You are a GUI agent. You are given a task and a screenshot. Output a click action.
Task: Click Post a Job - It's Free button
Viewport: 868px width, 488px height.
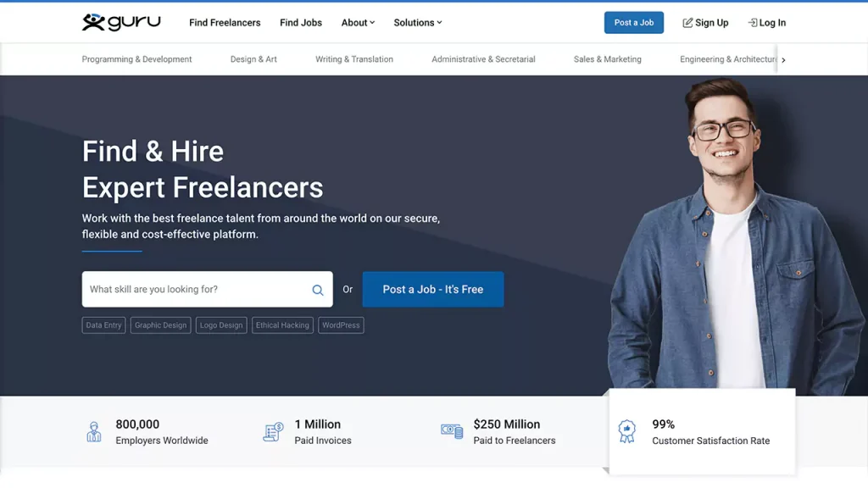(x=433, y=290)
